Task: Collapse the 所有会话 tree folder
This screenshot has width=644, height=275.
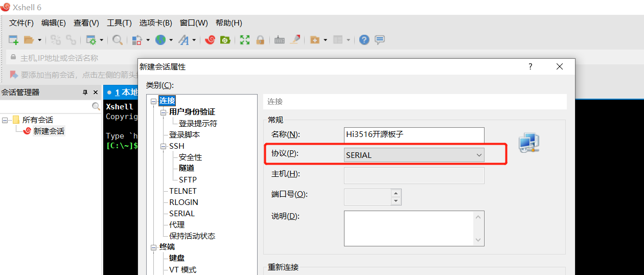Action: point(5,120)
